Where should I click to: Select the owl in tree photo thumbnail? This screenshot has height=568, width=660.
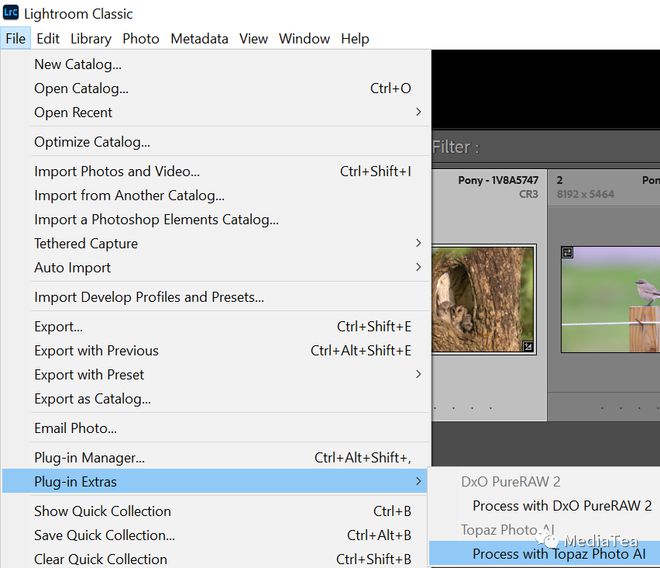point(483,300)
